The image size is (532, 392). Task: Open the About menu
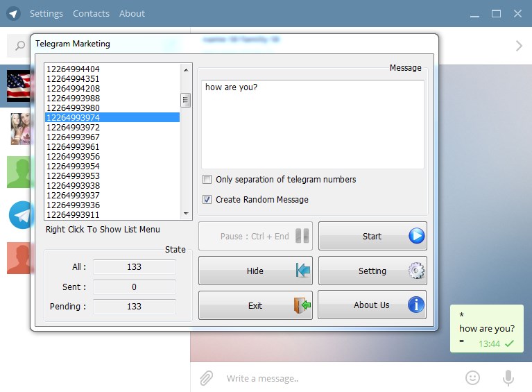[x=132, y=14]
